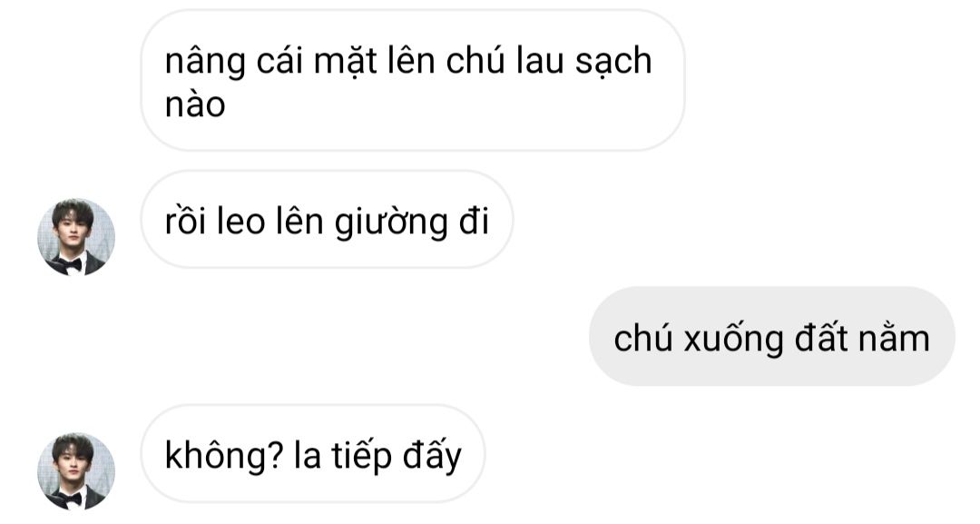The height and width of the screenshot is (524, 980).
Task: Click the word "đấy" ending the last message
Action: click(x=432, y=457)
